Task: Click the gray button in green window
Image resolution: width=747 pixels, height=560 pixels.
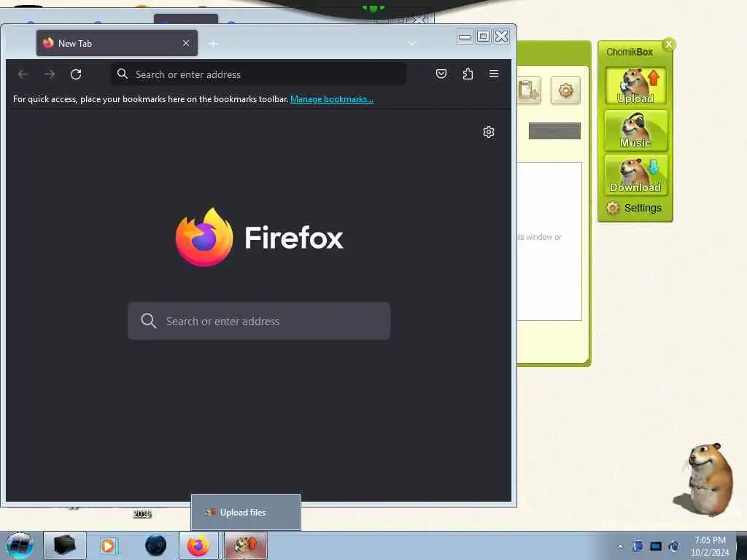Action: click(554, 131)
